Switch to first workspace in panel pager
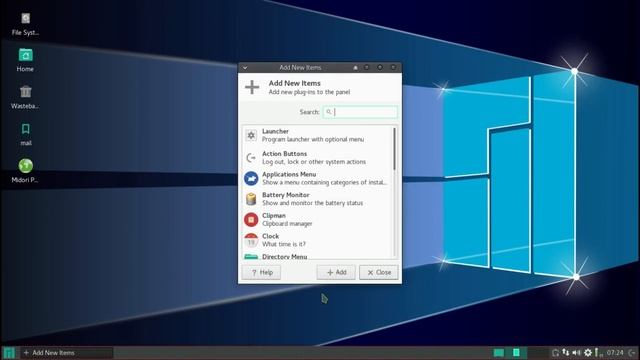The height and width of the screenshot is (360, 640). click(499, 353)
